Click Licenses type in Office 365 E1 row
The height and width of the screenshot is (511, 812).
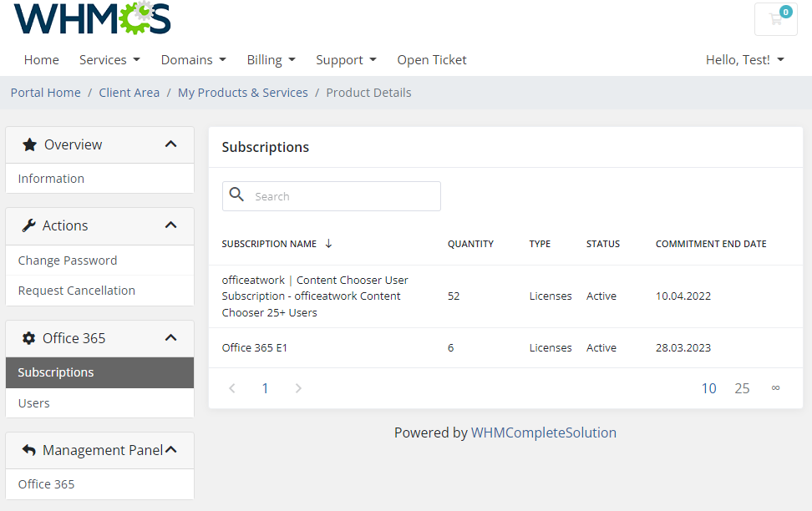[x=551, y=348]
